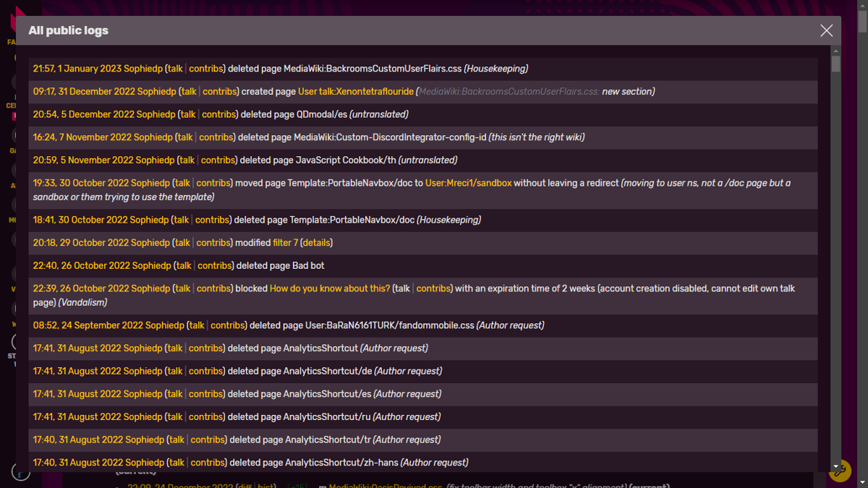
Task: Dismiss the All public logs dialog
Action: (x=826, y=30)
